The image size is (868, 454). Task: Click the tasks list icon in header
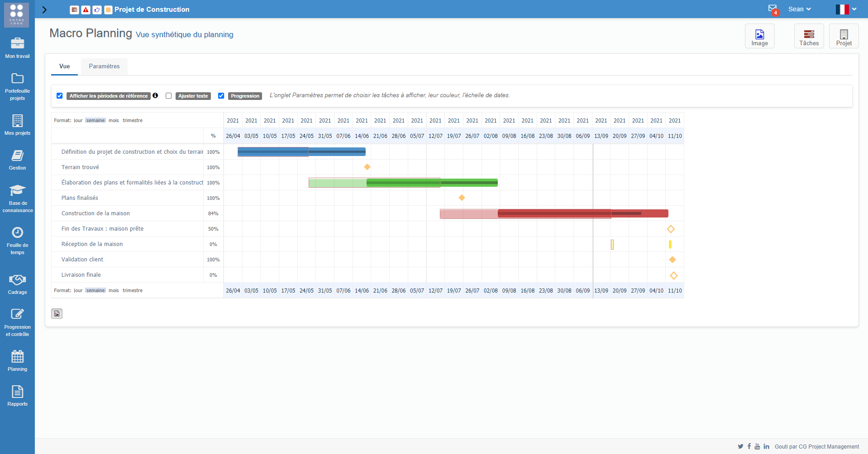pyautogui.click(x=74, y=9)
